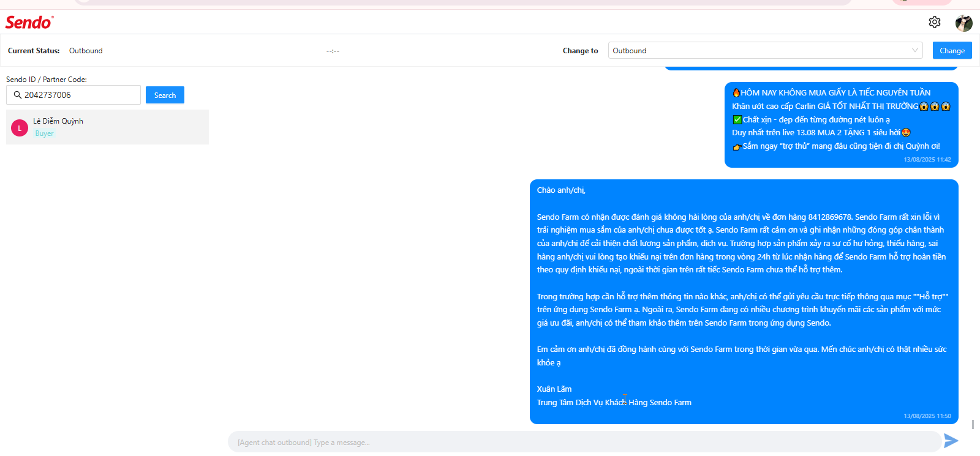Click the timestamp 13/08/2025 11:42

click(927, 160)
